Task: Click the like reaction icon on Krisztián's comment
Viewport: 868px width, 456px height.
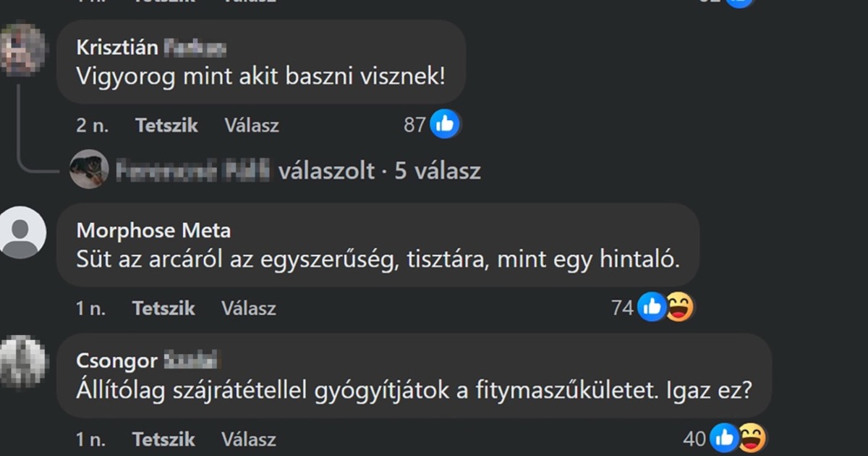Action: (x=445, y=124)
